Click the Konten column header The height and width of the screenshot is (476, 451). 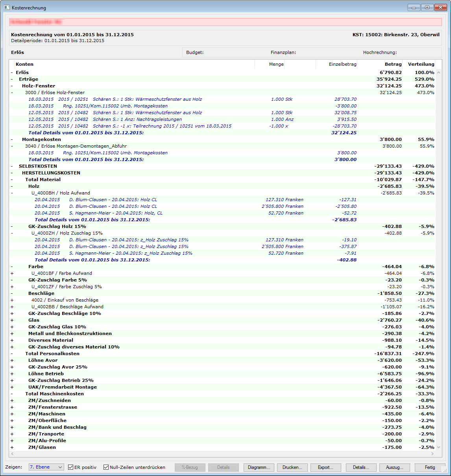(24, 64)
